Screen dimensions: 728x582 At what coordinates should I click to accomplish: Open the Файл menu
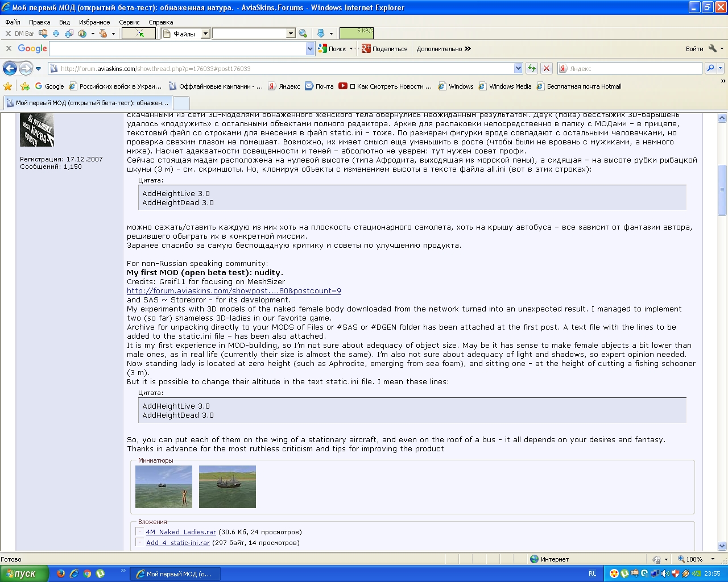(x=13, y=22)
